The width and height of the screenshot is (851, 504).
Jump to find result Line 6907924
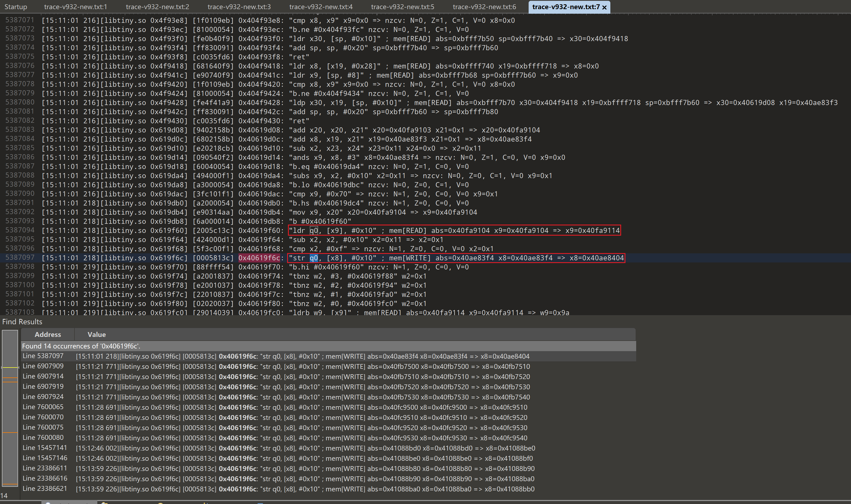coord(328,397)
